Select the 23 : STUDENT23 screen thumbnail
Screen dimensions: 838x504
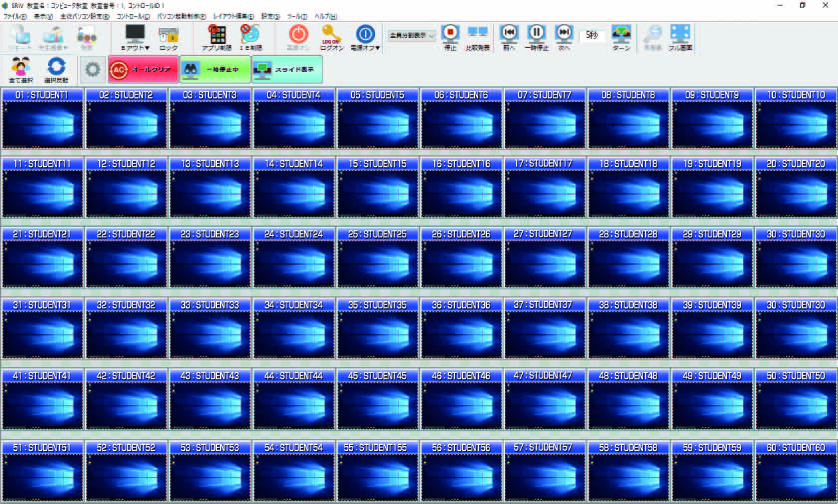point(209,264)
